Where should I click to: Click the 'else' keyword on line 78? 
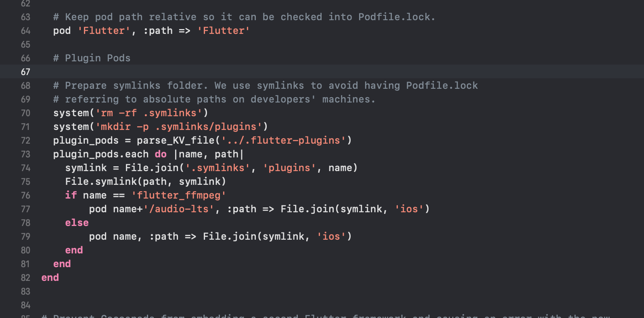point(77,223)
